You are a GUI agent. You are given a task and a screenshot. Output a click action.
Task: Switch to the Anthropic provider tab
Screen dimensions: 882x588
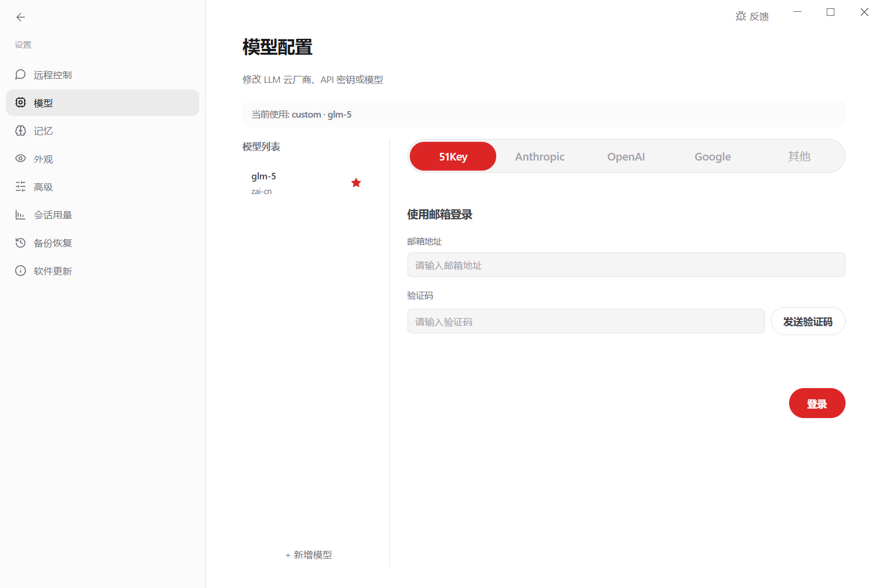coord(540,156)
